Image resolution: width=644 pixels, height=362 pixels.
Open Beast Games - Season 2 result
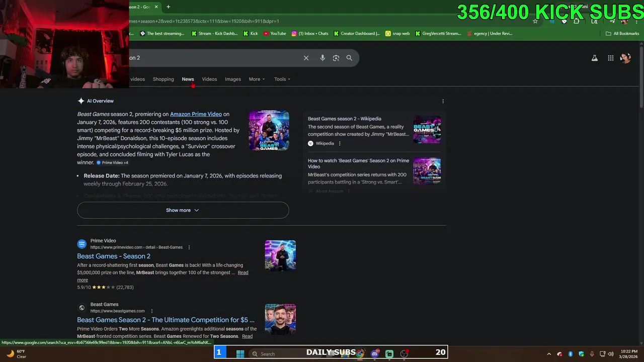(114, 256)
